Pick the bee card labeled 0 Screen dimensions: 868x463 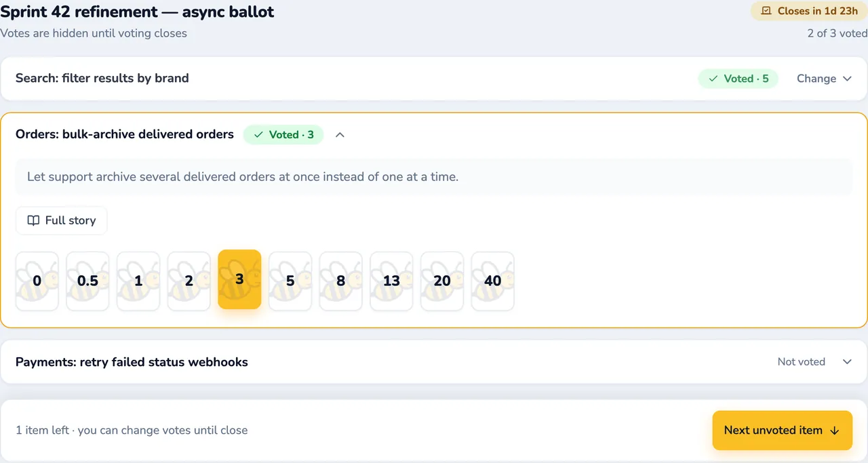(37, 281)
